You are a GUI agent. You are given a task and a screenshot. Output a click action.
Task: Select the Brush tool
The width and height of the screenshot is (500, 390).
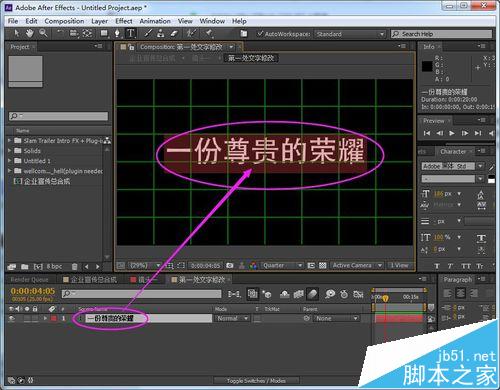pos(148,33)
